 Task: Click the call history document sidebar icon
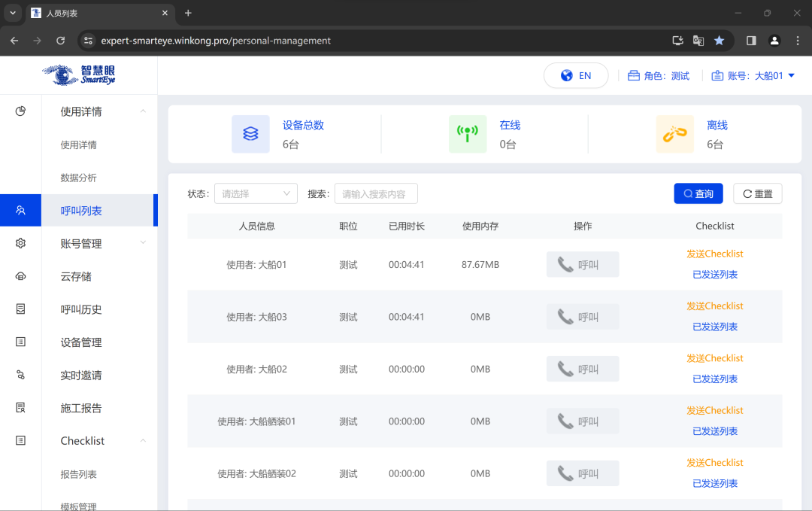(20, 309)
